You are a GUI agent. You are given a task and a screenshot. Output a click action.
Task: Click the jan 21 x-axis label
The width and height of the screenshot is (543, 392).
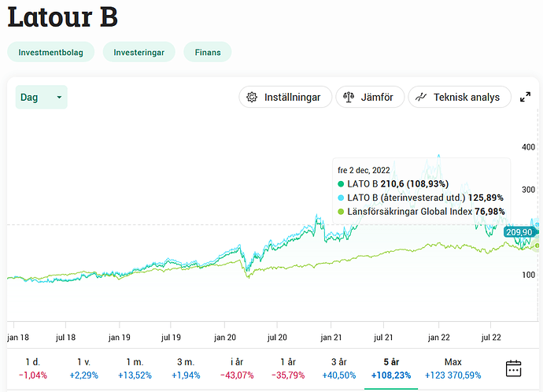(331, 337)
